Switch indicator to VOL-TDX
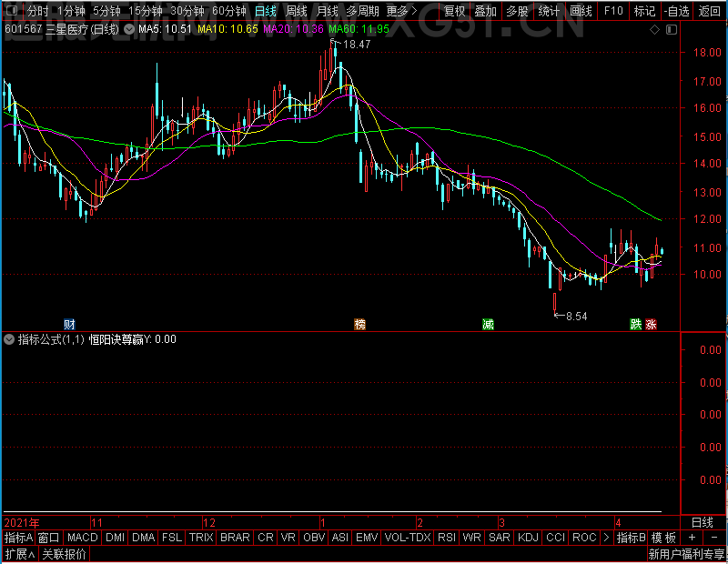 [408, 538]
